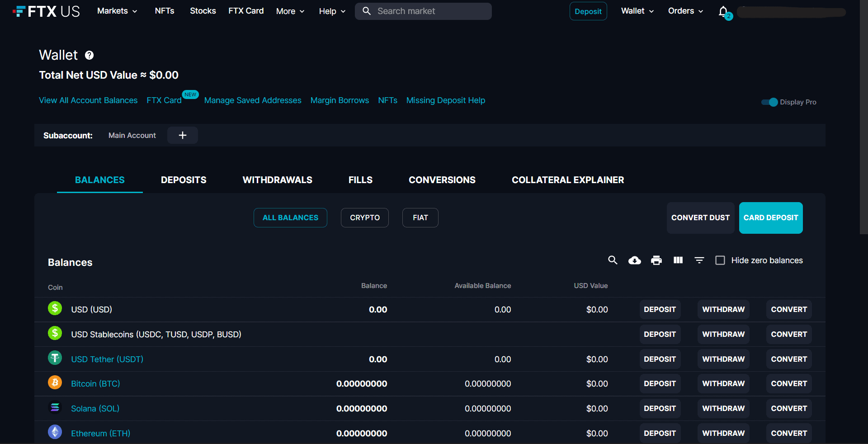Click the USD Stablecoins coin icon

pyautogui.click(x=55, y=333)
